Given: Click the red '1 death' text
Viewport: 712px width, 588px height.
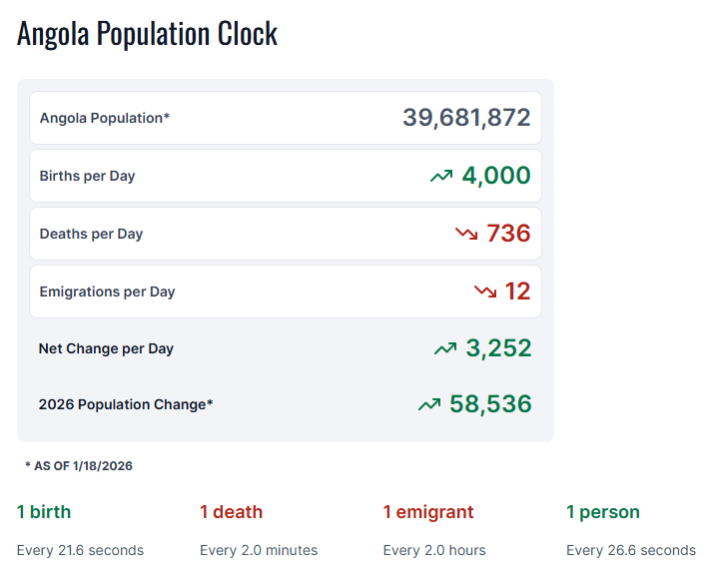Looking at the screenshot, I should point(231,512).
